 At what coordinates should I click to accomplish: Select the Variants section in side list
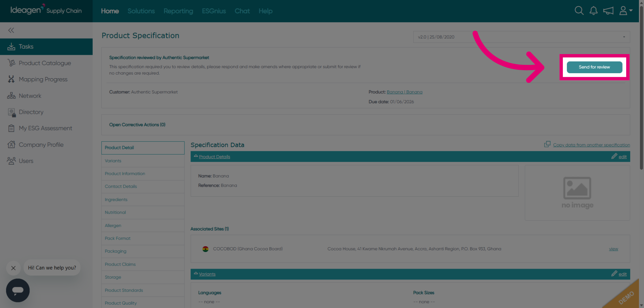[143, 161]
